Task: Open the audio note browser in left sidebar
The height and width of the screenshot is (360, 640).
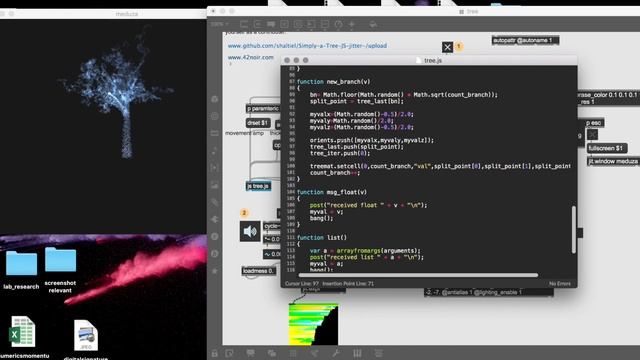Action: tap(215, 151)
